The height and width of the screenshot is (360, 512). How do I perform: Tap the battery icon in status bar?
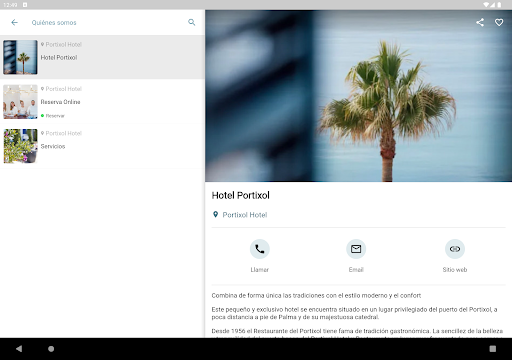(499, 5)
